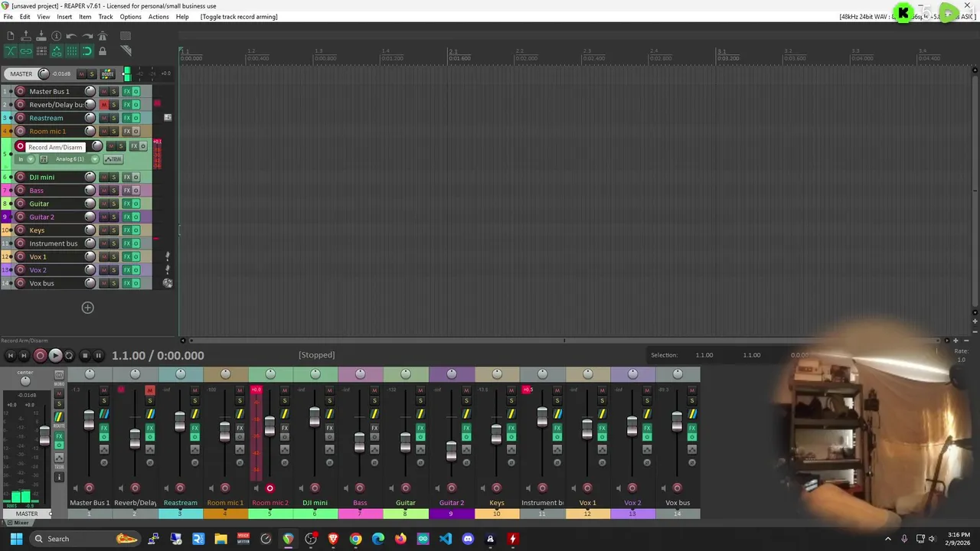The image size is (980, 551).
Task: Click the transport Pause button
Action: tap(98, 355)
